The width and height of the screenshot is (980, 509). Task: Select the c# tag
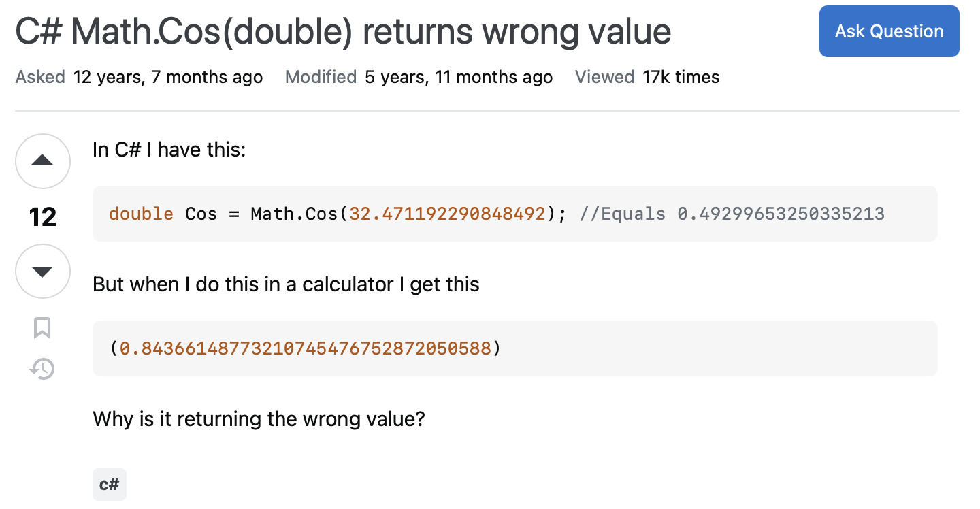click(109, 485)
